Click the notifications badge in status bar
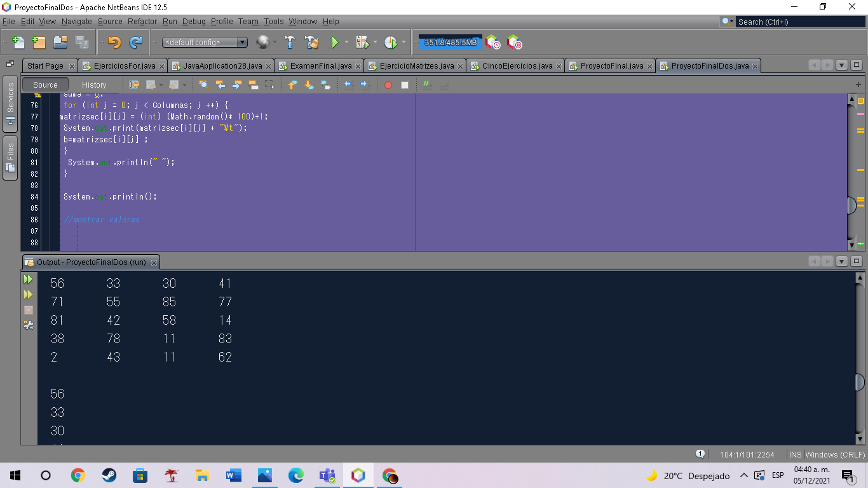The width and height of the screenshot is (868, 488). [x=700, y=454]
